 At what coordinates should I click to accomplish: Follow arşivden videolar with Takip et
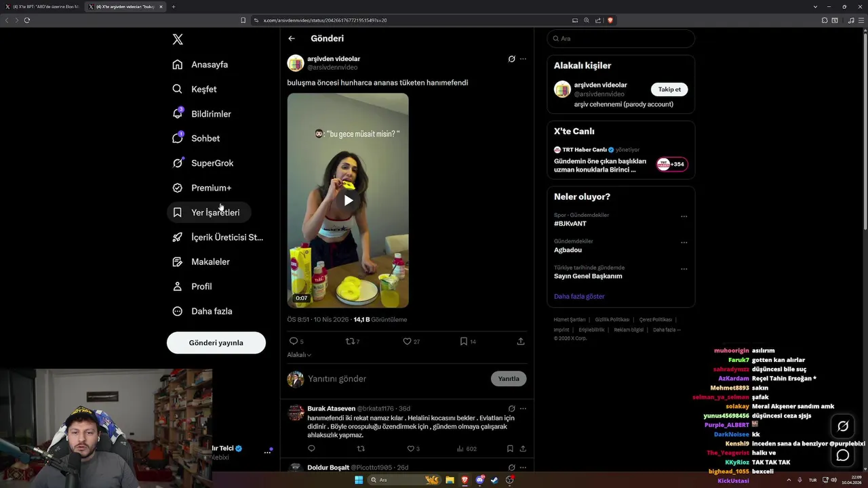[669, 89]
